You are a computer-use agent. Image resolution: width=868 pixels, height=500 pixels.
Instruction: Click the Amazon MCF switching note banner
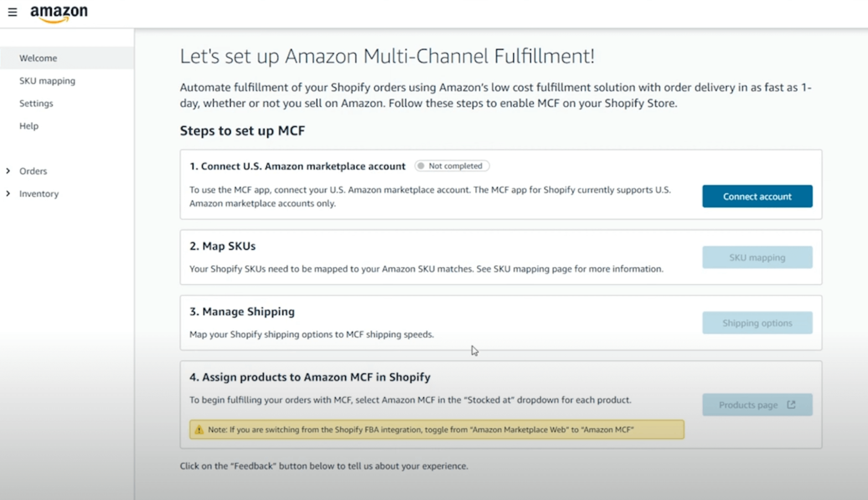click(436, 429)
